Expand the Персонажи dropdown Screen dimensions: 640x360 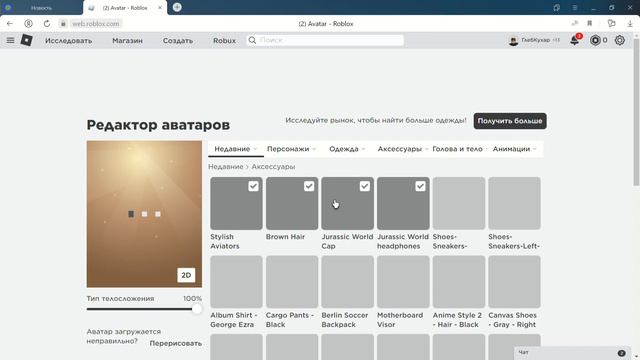click(291, 149)
